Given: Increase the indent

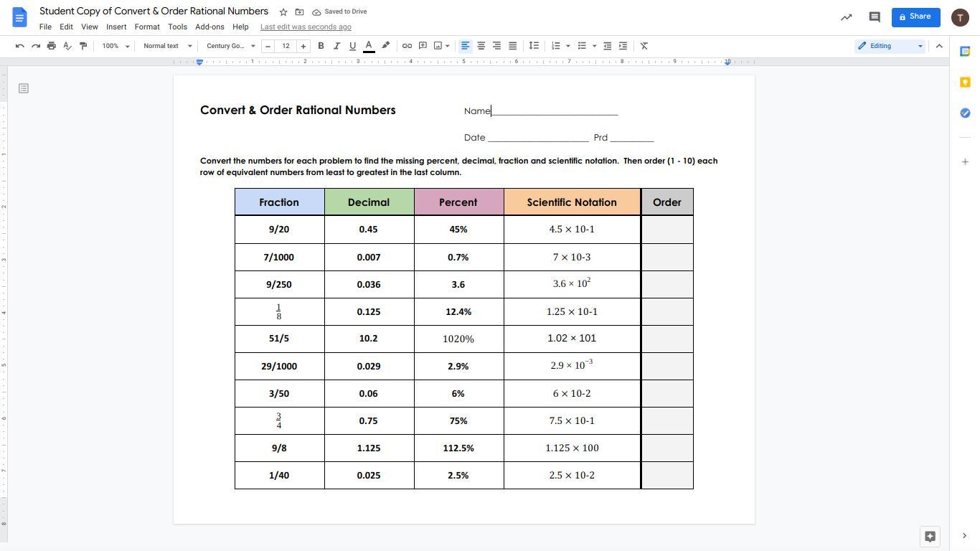Looking at the screenshot, I should (x=623, y=46).
